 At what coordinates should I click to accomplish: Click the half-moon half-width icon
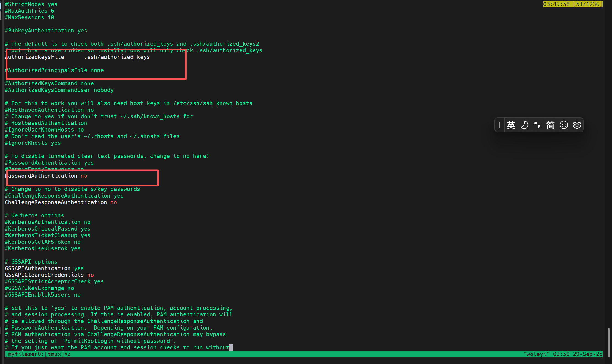[524, 125]
